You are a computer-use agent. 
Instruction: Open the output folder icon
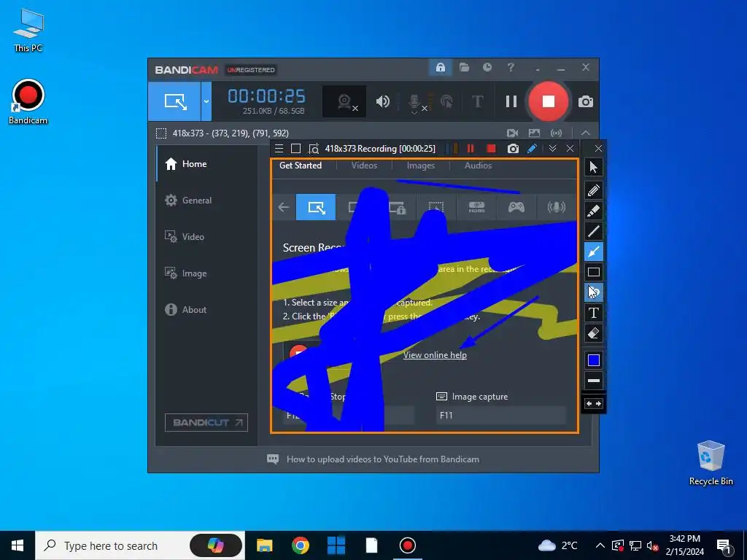point(464,68)
